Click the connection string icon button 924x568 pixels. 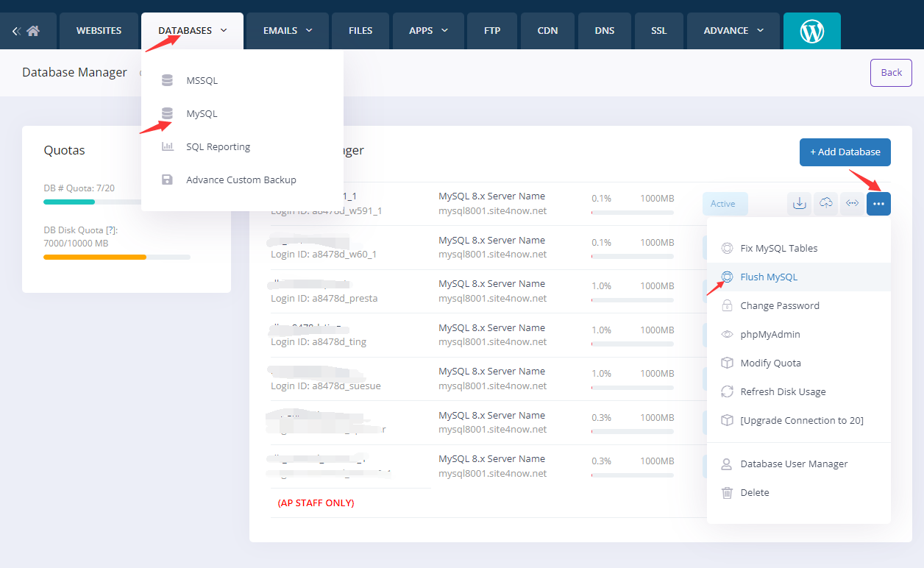coord(853,204)
